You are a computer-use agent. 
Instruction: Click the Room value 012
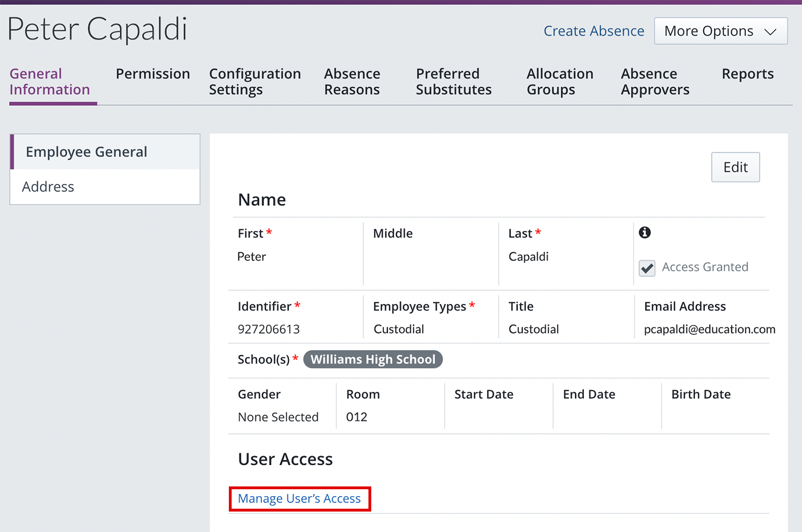(x=357, y=417)
